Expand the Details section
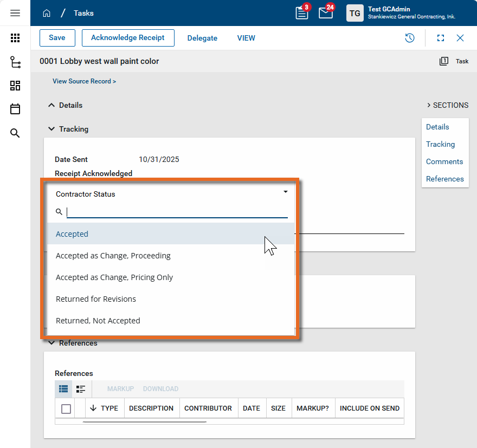The width and height of the screenshot is (477, 448). 51,105
